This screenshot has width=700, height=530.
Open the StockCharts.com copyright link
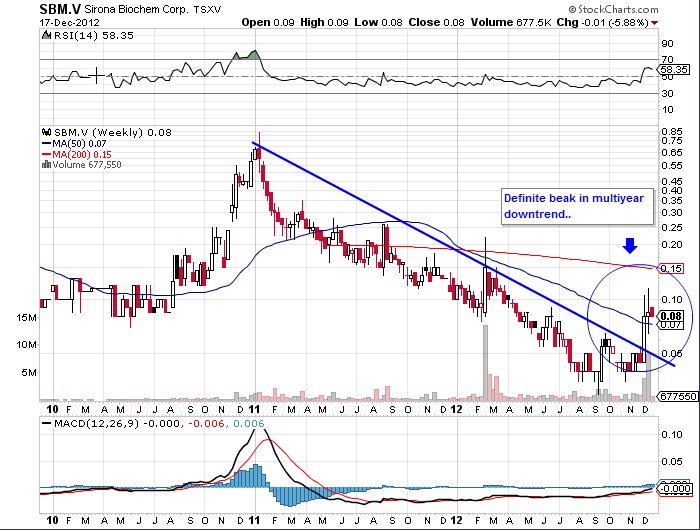[613, 9]
